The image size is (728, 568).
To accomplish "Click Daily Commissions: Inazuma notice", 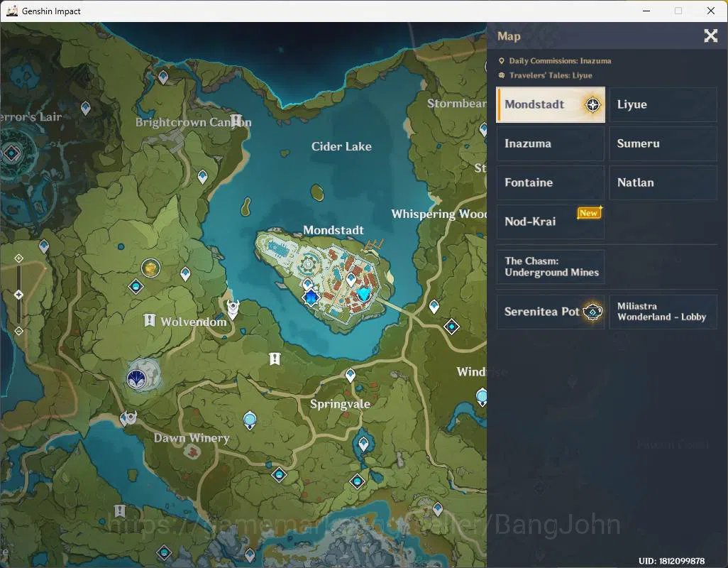I will (555, 61).
